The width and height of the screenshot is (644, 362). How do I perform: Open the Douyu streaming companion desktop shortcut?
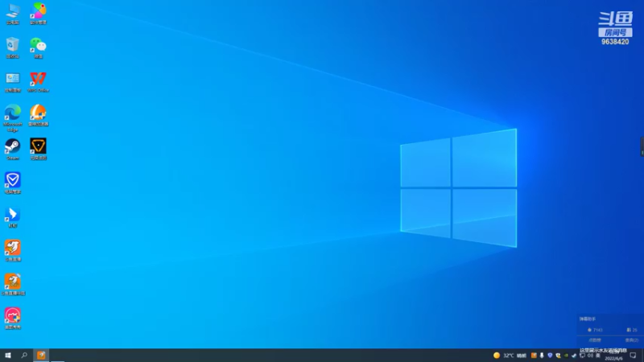click(13, 285)
